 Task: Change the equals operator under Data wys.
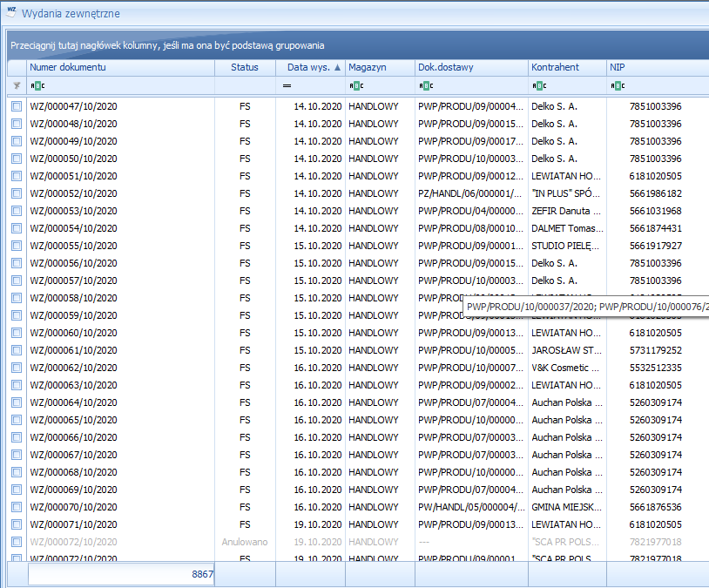(x=287, y=85)
